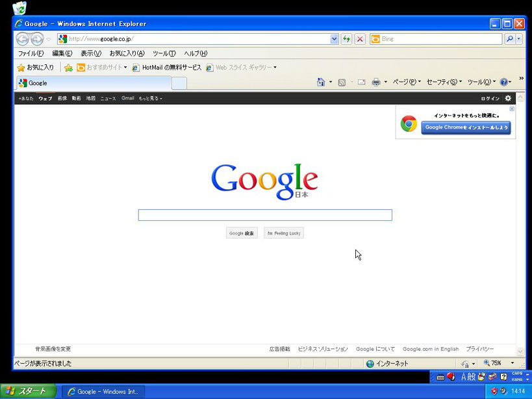Open the 編集(E) menu
The height and width of the screenshot is (399, 532).
(62, 53)
